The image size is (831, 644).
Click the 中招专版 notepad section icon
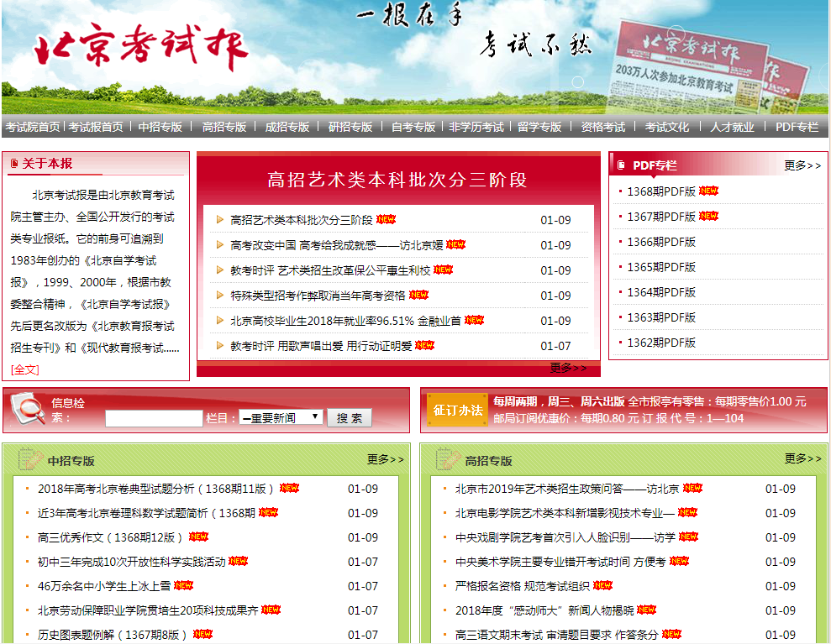tap(30, 459)
